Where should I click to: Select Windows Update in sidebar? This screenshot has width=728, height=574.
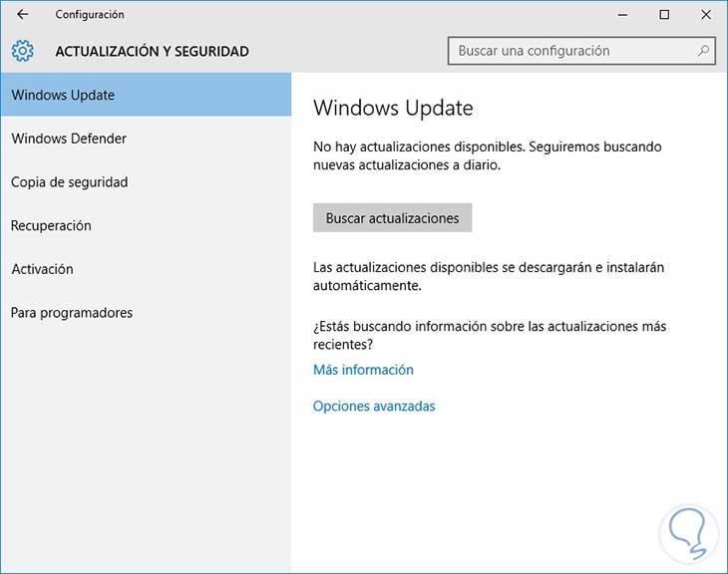pos(146,95)
